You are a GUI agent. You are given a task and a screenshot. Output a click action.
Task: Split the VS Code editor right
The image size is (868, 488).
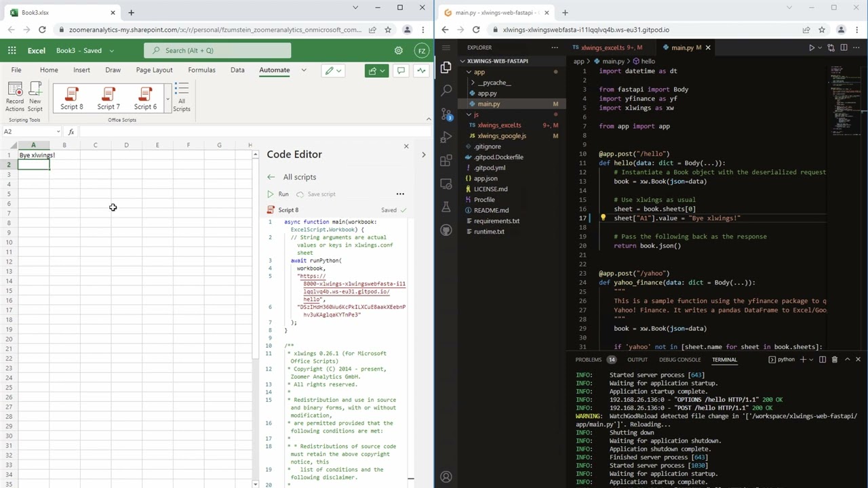point(844,47)
